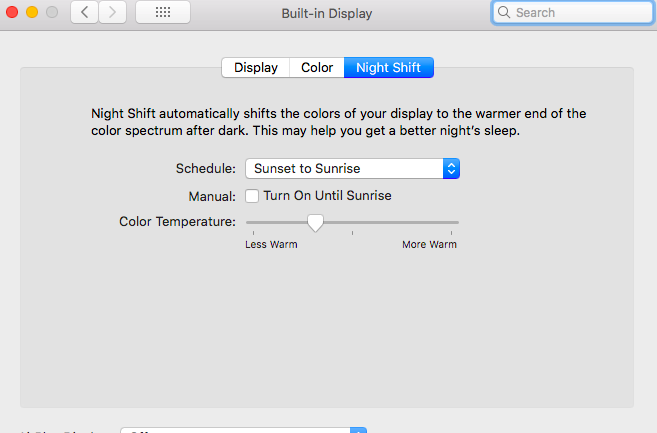Click the slider's middle tick mark

(x=352, y=233)
